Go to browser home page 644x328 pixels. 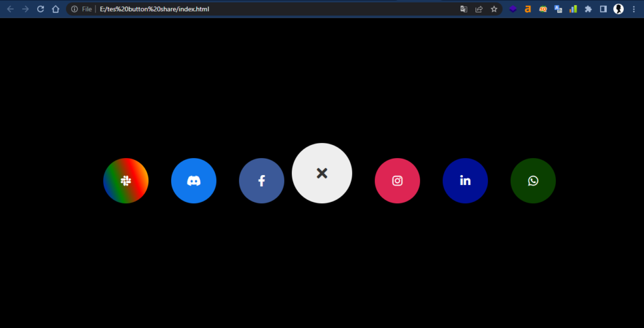point(56,9)
